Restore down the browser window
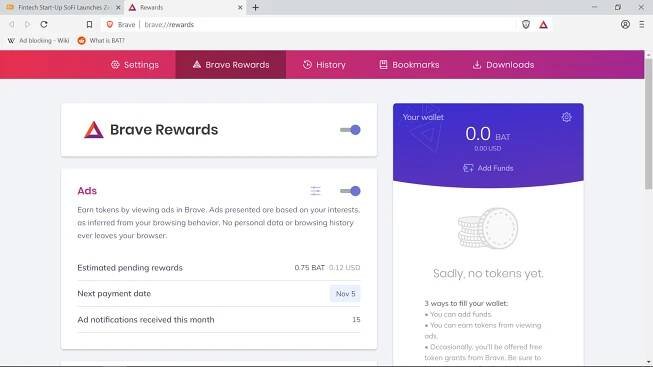Image resolution: width=653 pixels, height=367 pixels. tap(618, 7)
